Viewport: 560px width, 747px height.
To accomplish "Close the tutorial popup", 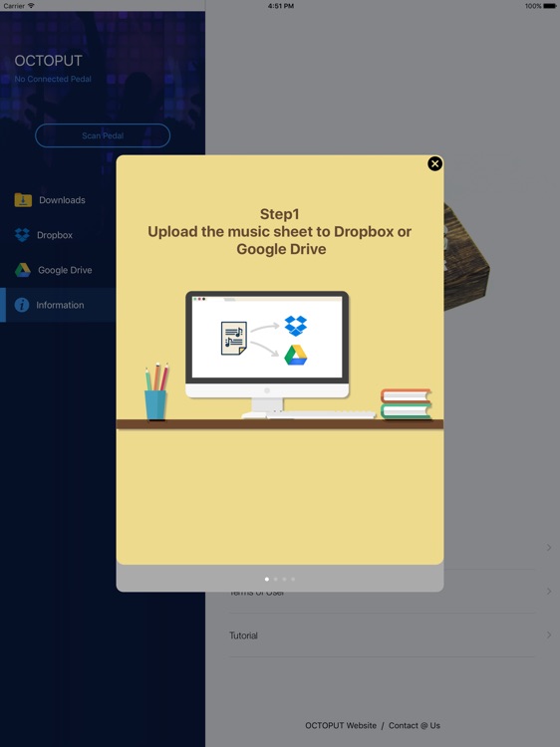I will [434, 164].
